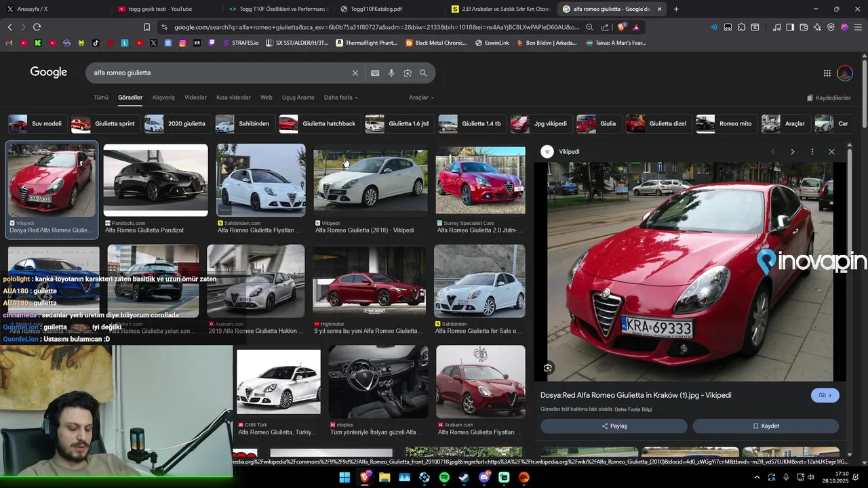Click the Windows Start button
Viewport: 868px width, 488px height.
(344, 477)
